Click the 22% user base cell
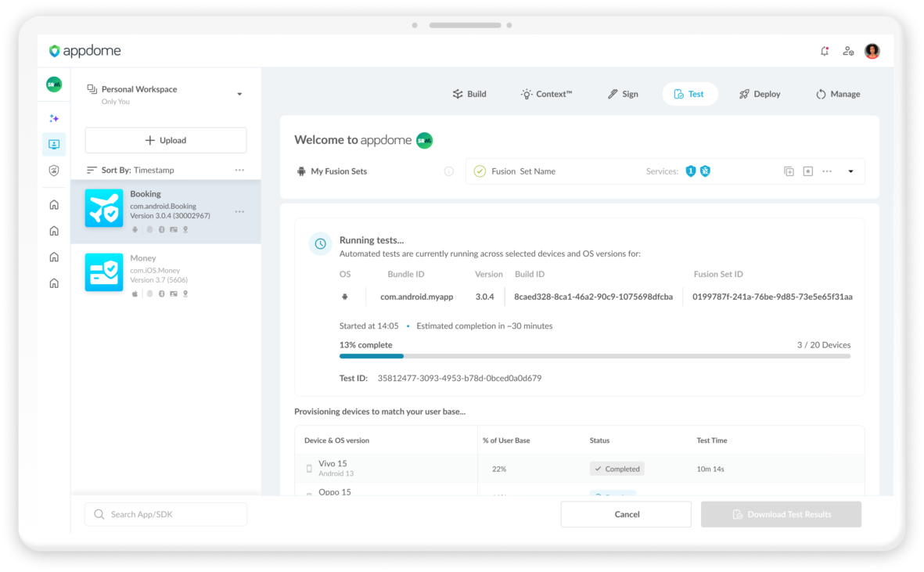 click(x=499, y=469)
